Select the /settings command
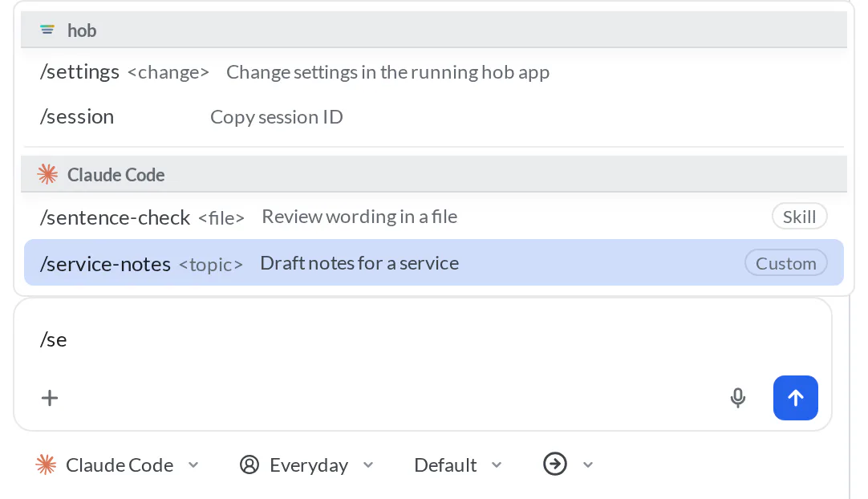This screenshot has height=499, width=868. (x=434, y=72)
